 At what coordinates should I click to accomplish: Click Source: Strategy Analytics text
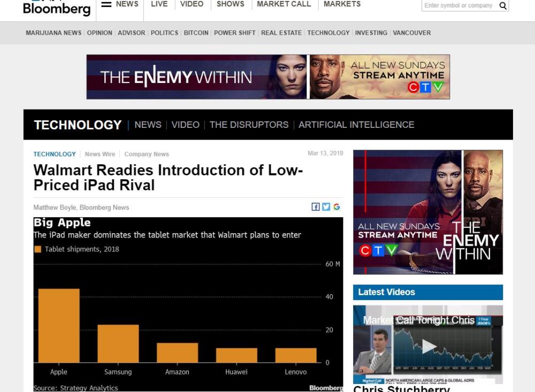[x=76, y=388]
